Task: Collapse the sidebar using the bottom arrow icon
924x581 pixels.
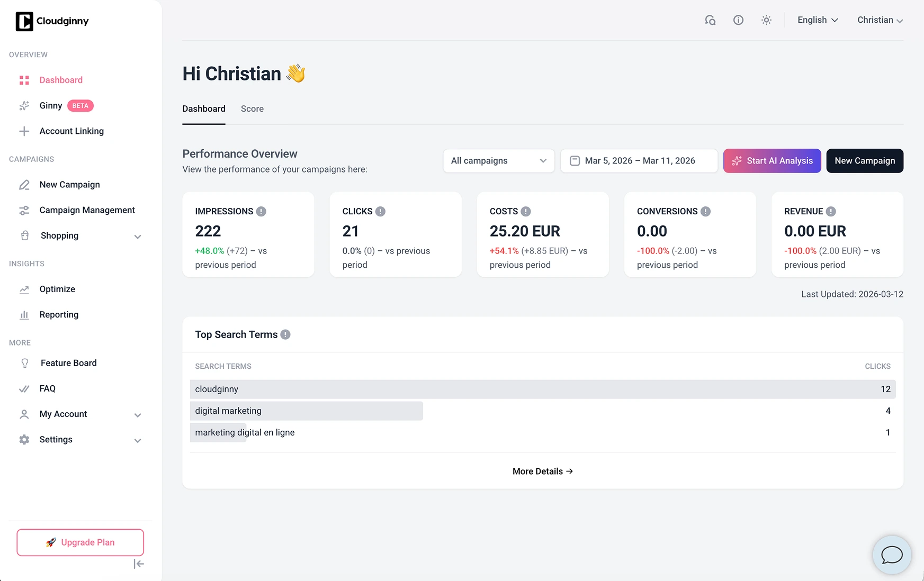Action: tap(138, 564)
